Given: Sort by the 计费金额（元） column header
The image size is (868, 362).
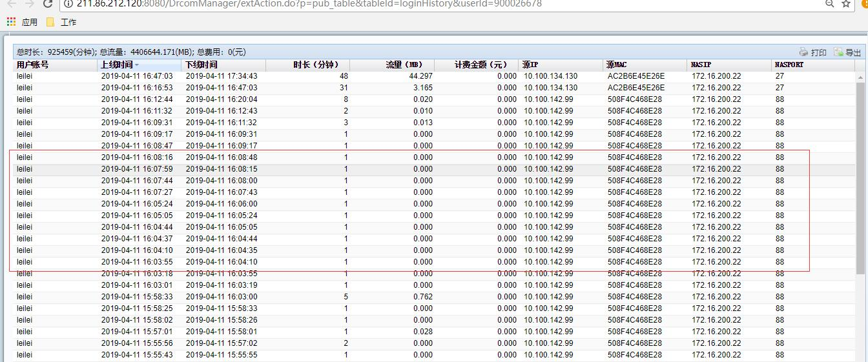Looking at the screenshot, I should coord(477,65).
